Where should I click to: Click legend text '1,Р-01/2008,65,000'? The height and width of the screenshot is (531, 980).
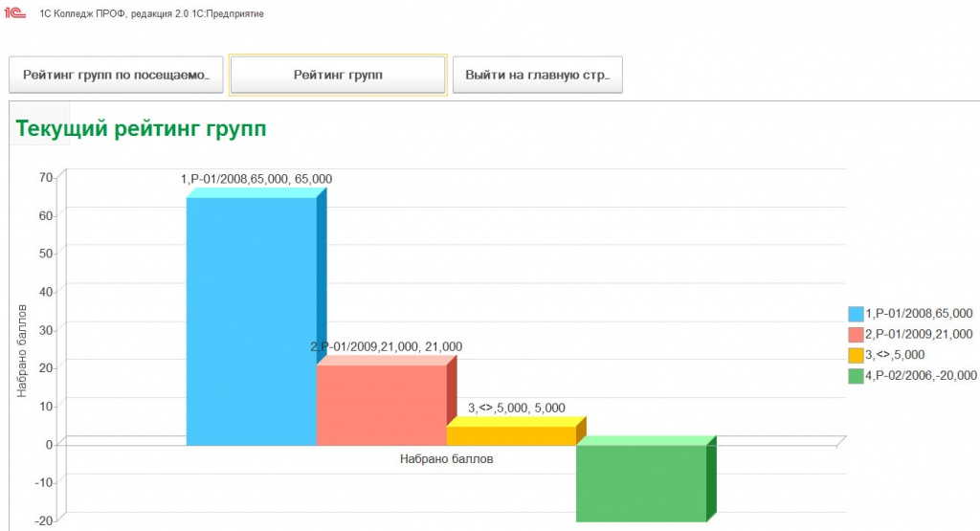919,314
